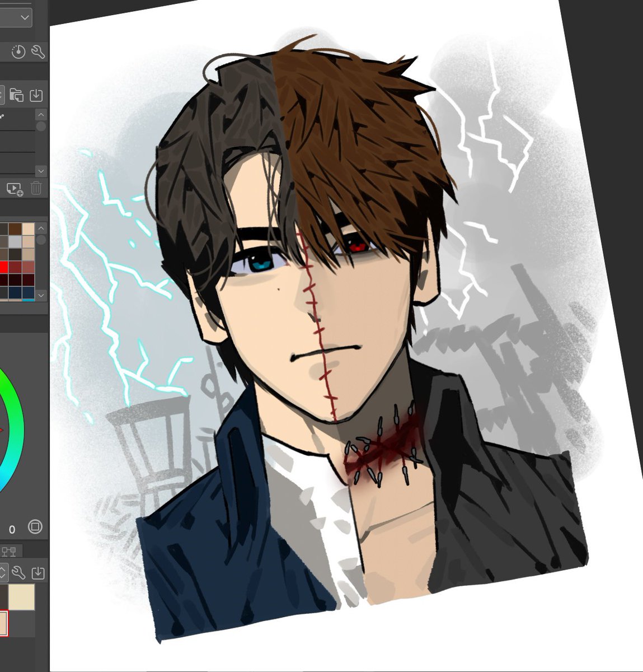Viewport: 643px width, 672px height.
Task: Click the up-down arrows control in the lower panel
Action: click(3, 572)
